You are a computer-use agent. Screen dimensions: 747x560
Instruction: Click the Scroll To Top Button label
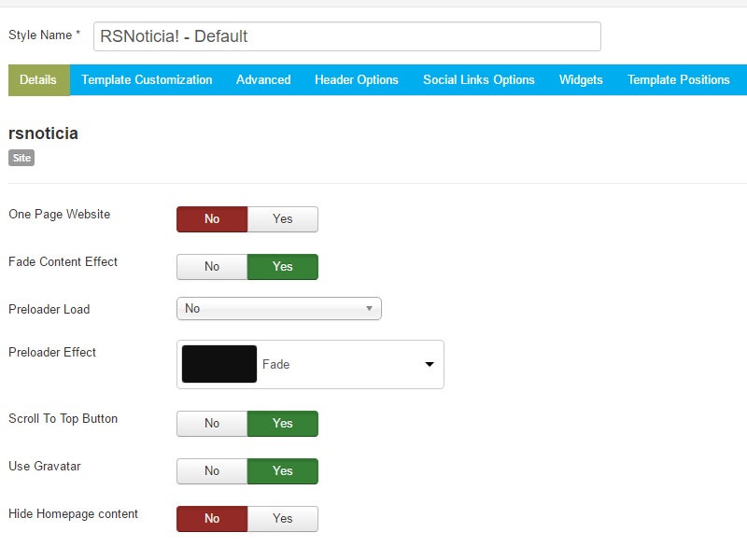(x=63, y=418)
